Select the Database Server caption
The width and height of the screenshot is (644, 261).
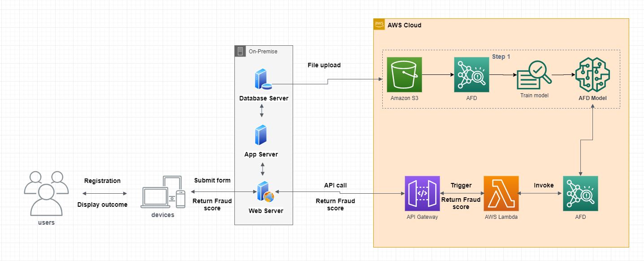click(x=264, y=98)
